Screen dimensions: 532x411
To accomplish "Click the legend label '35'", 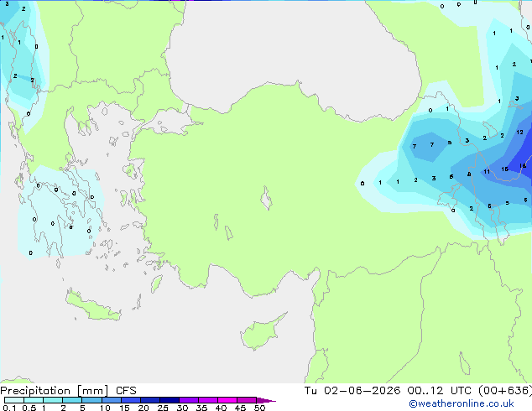I will tap(201, 408).
